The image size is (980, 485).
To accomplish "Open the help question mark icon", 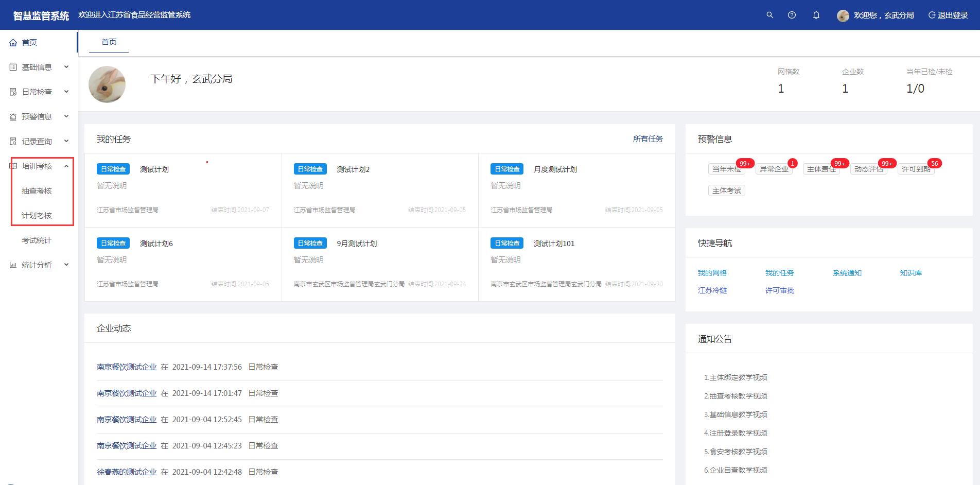I will pos(792,15).
